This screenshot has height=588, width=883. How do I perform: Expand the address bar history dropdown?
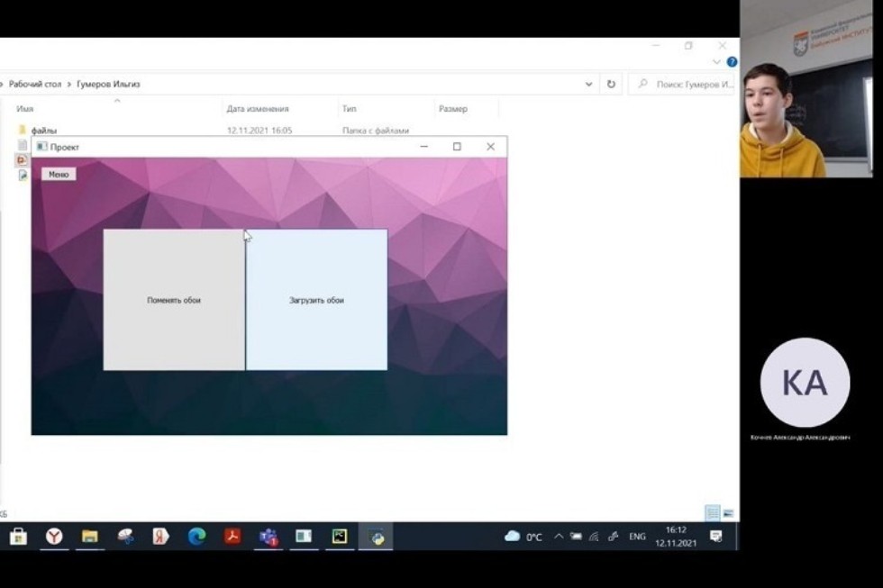point(589,84)
